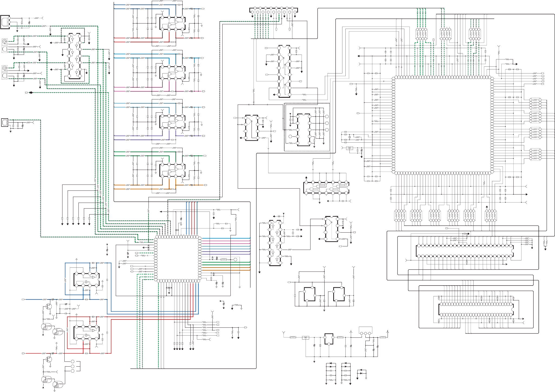The height and width of the screenshot is (392, 555).
Task: Select the top-left thick-bordered jack connector
Action: [x=5, y=22]
